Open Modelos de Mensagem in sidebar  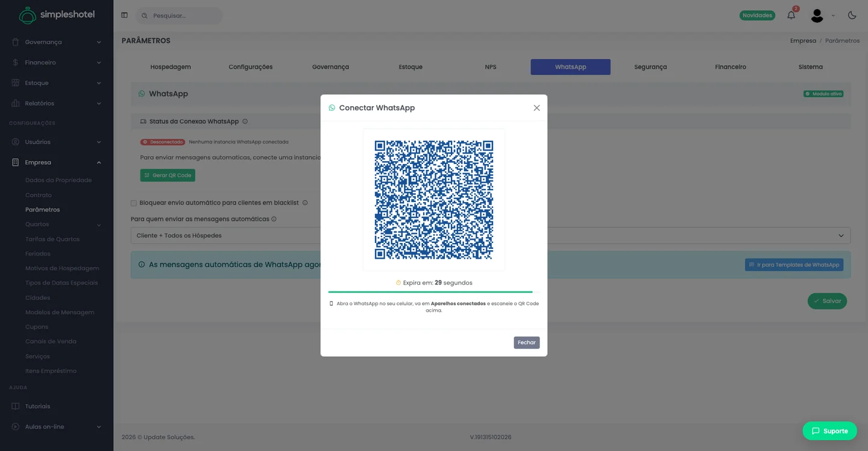tap(60, 312)
